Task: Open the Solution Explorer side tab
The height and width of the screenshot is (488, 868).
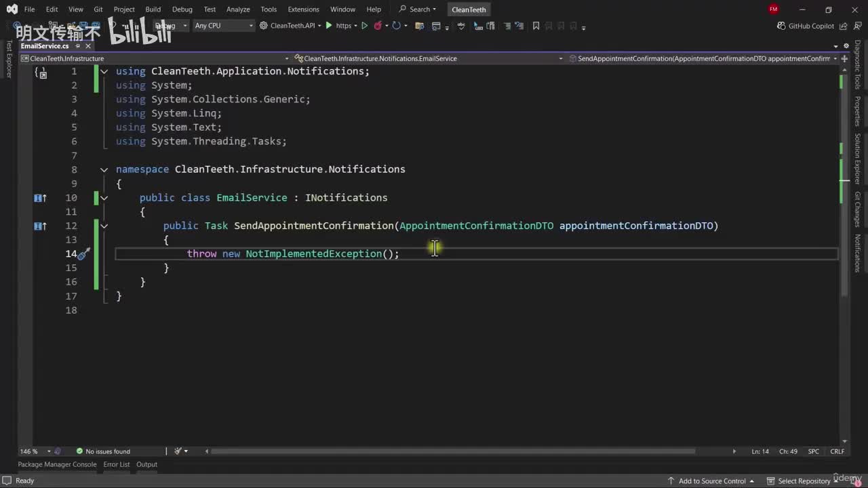Action: [x=857, y=159]
